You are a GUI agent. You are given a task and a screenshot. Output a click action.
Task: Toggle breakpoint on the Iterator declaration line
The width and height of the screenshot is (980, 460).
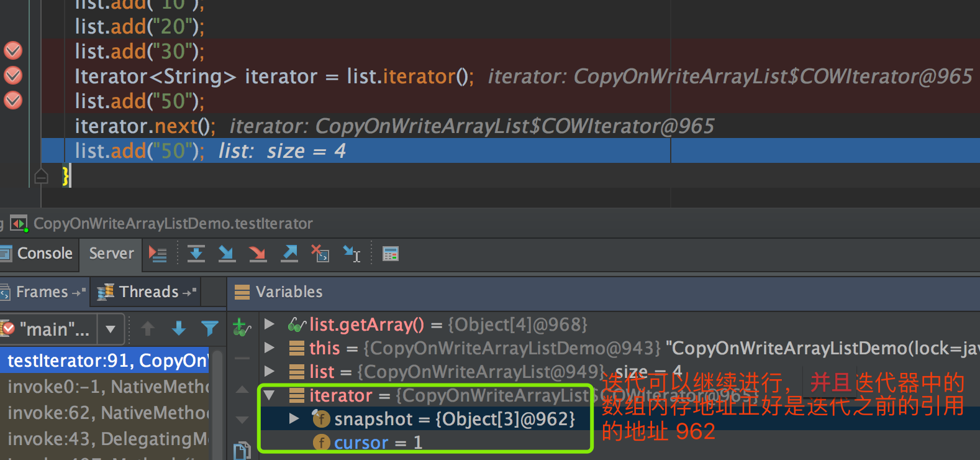(x=13, y=76)
